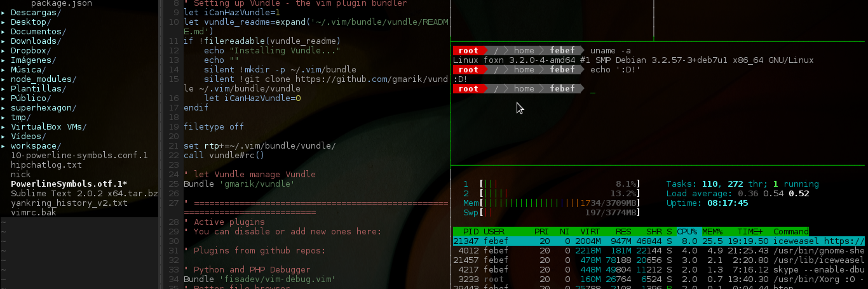Image resolution: width=868 pixels, height=289 pixels.
Task: Click the 'Linux foxn' uname output line
Action: tap(633, 60)
